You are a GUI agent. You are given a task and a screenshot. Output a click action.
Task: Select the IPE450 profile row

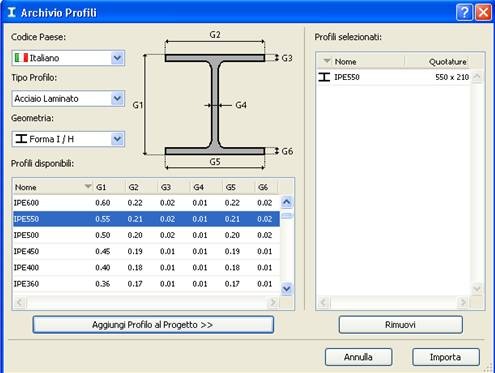tap(146, 251)
